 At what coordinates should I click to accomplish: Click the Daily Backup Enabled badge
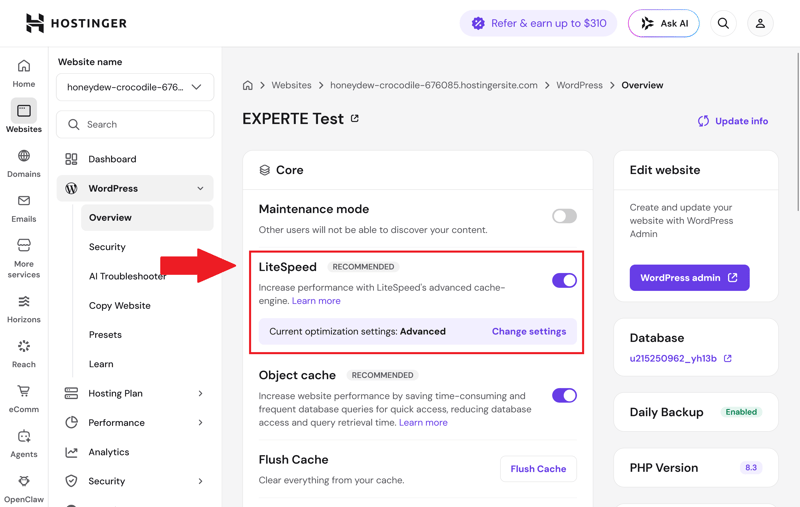pyautogui.click(x=741, y=412)
